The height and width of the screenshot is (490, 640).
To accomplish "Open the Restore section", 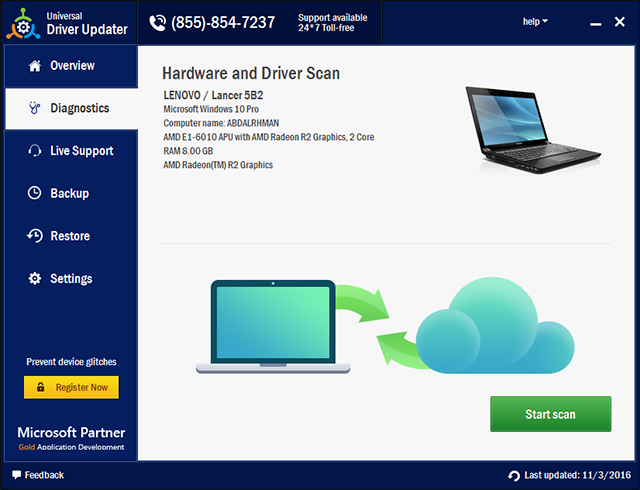I will [71, 236].
